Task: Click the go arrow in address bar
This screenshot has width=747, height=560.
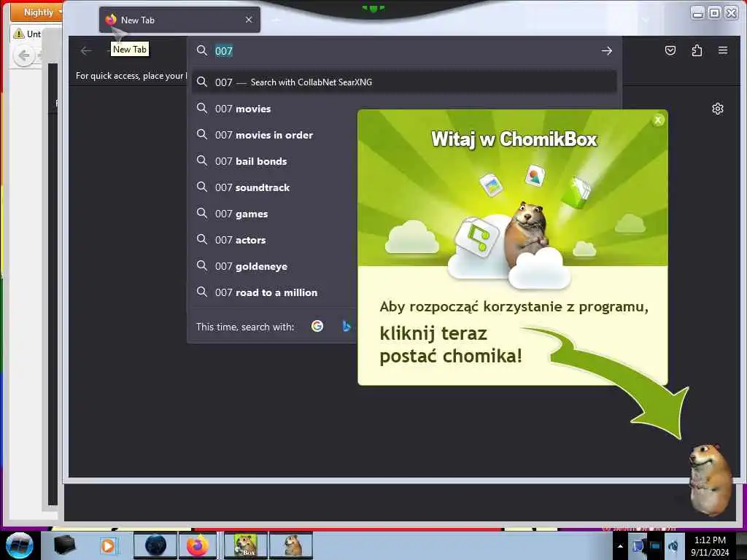Action: [606, 51]
